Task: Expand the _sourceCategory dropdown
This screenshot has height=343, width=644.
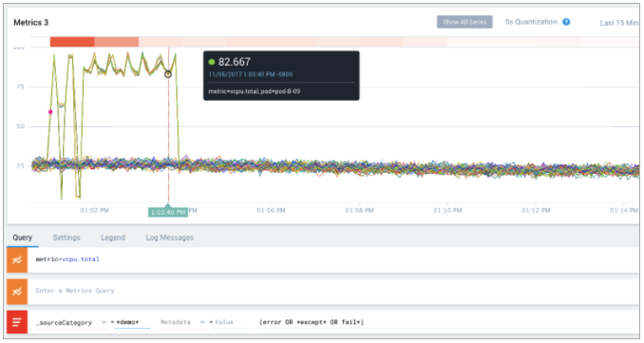Action: [x=104, y=322]
